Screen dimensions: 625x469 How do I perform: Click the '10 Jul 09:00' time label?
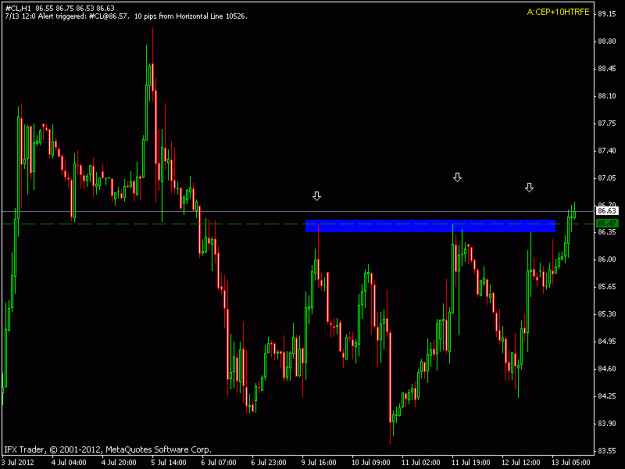pyautogui.click(x=371, y=462)
